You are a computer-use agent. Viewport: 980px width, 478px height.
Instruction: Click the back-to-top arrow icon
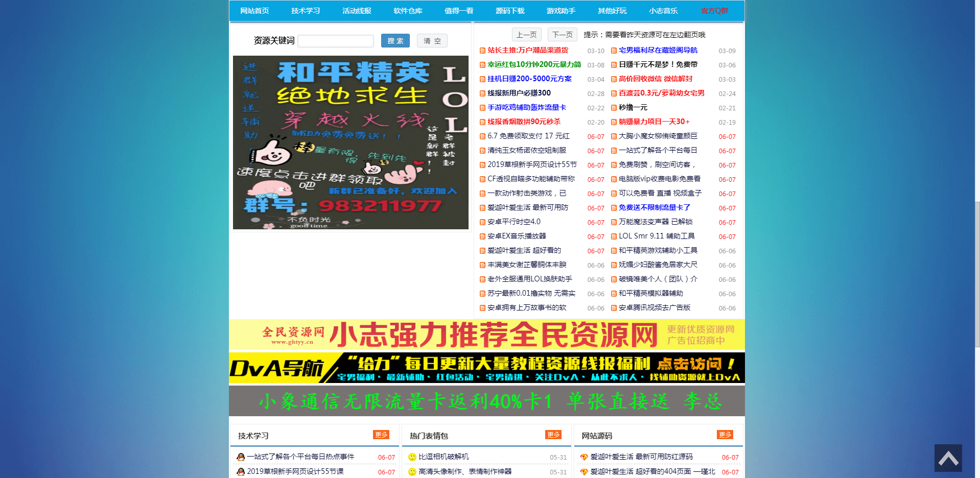948,458
